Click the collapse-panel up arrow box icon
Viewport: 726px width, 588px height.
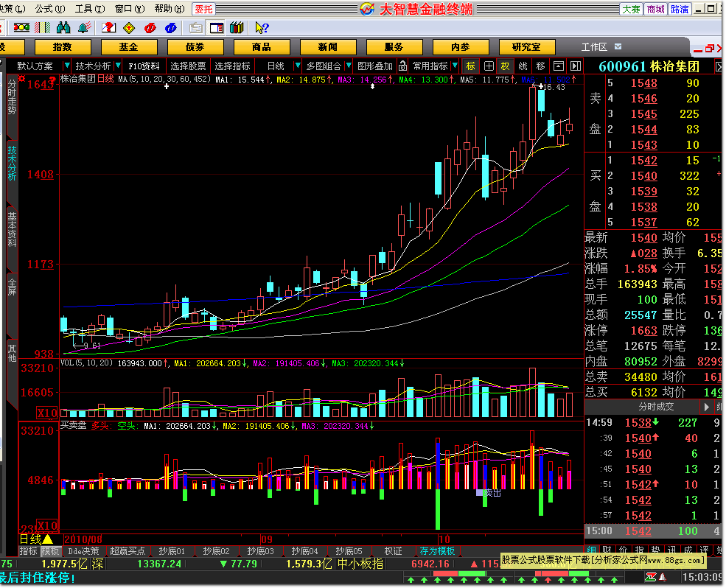tap(559, 66)
